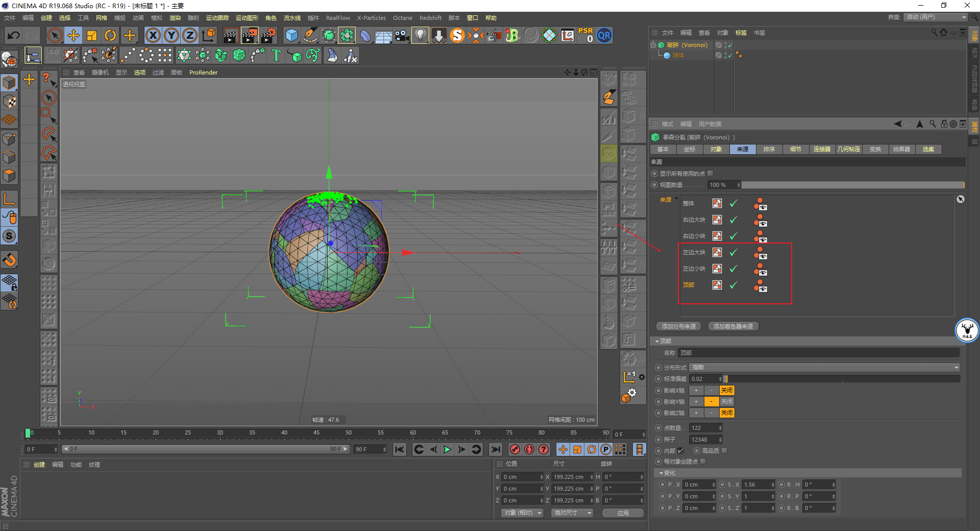Toggle the green check for 顶部 source
Viewport: 980px width, 531px height.
[x=733, y=285]
